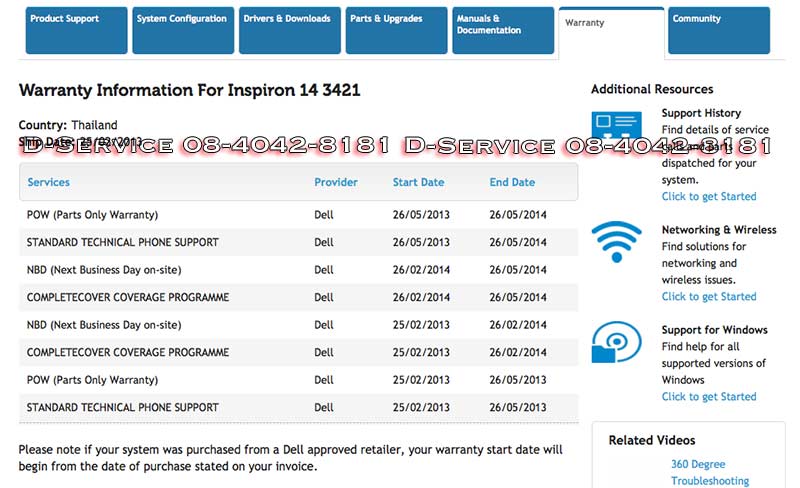Select the first POW (Parts Only Warranty) row
800x488 pixels.
tap(93, 215)
